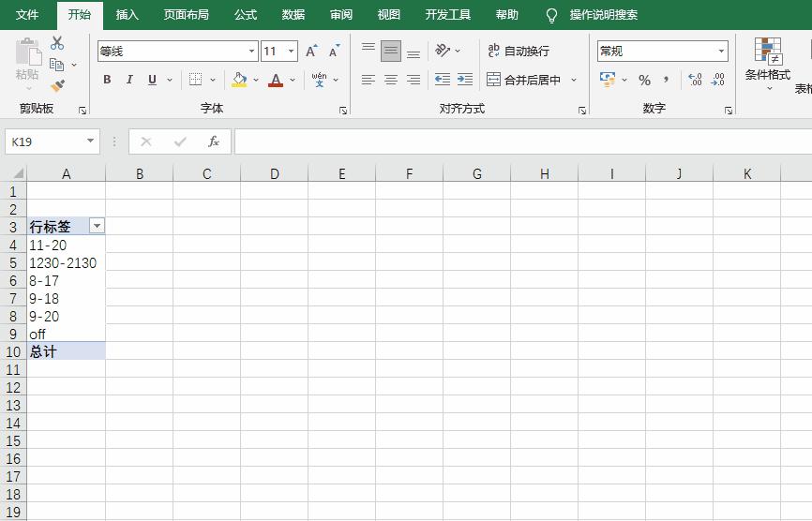Viewport: 812px width, 521px height.
Task: Click Merge and Center (合并后居中)
Action: coord(523,80)
